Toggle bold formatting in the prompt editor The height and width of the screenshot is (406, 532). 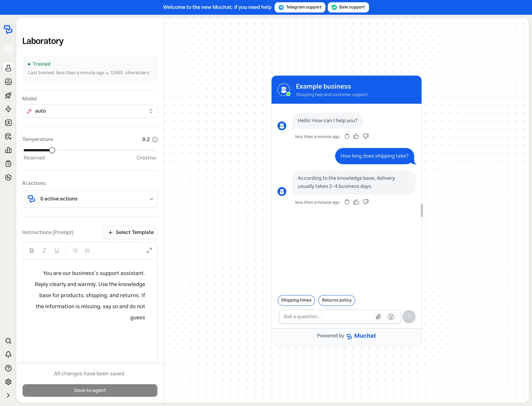click(x=32, y=251)
